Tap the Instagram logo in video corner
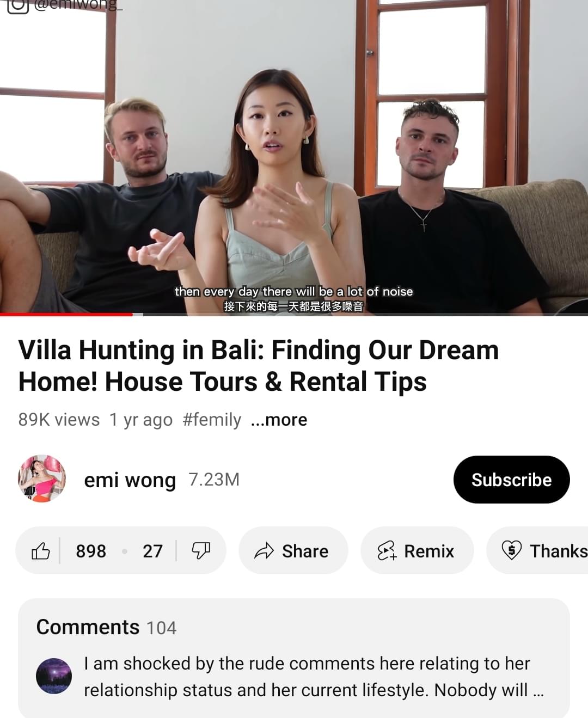Viewport: 588px width, 718px height. pos(17,5)
